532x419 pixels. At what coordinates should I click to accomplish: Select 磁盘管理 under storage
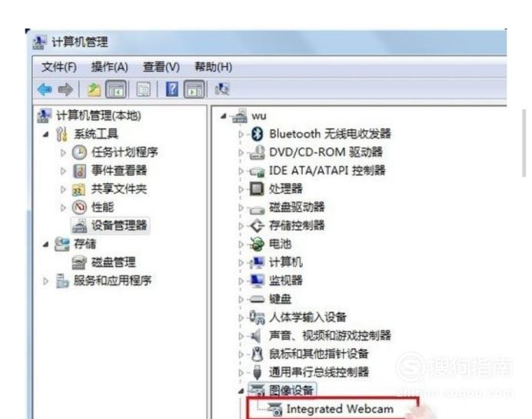click(113, 262)
